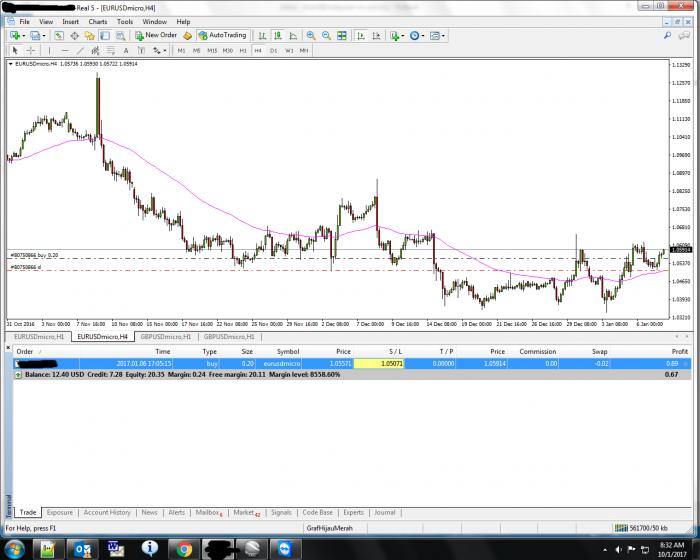Launch MetaEditor from the toolbar
This screenshot has height=560, width=700.
click(x=188, y=35)
